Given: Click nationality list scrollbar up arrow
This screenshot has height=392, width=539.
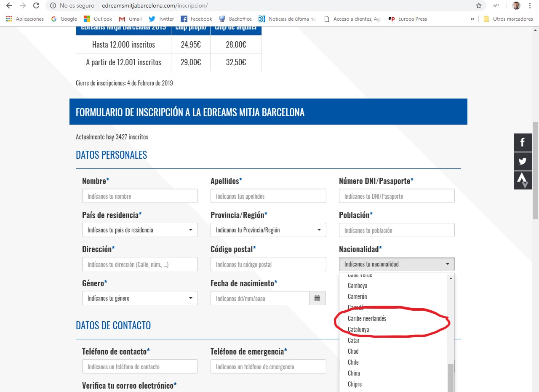Looking at the screenshot, I should [x=451, y=278].
